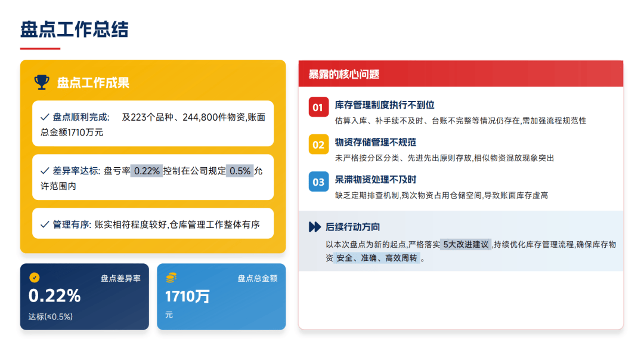Click the gold coins icon above 1710万

(171, 277)
